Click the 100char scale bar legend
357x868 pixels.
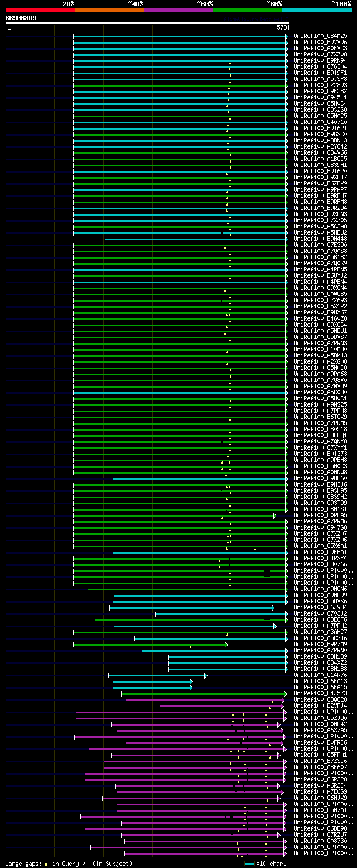click(x=266, y=863)
